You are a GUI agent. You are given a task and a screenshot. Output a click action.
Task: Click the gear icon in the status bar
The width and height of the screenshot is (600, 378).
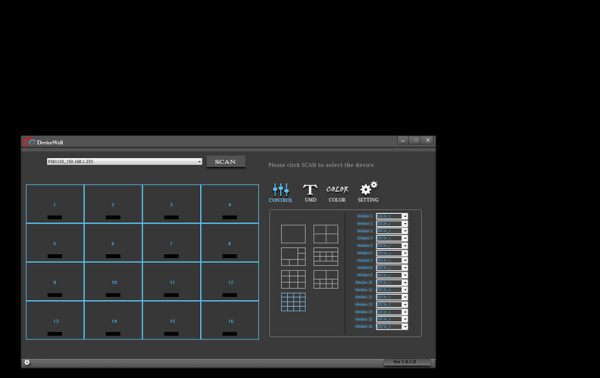pos(27,362)
